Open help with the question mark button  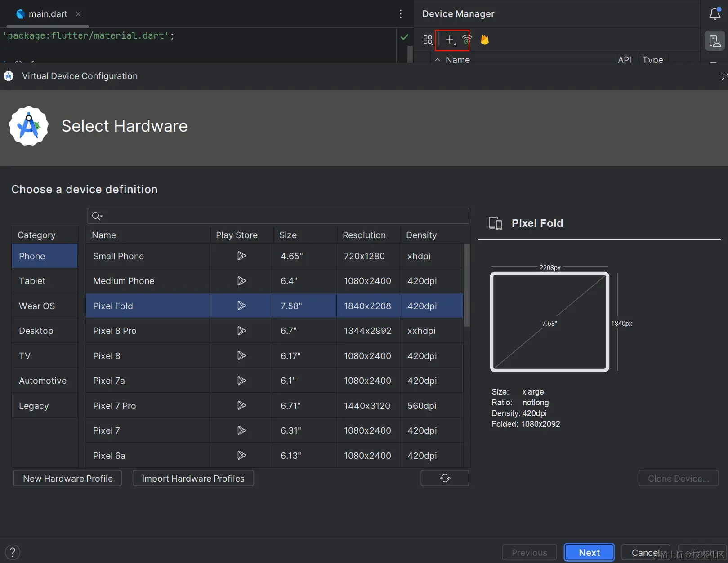[x=13, y=552]
